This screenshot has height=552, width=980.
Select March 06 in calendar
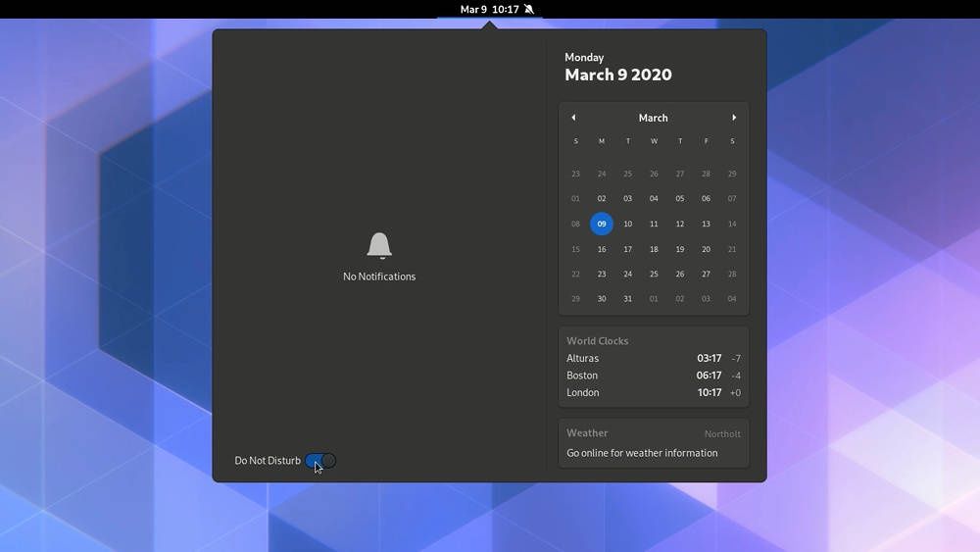pos(706,199)
